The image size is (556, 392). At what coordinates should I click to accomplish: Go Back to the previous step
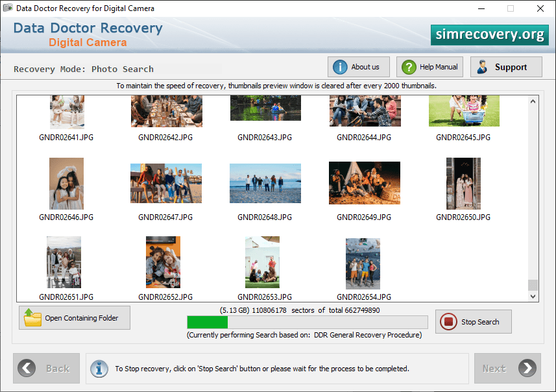point(46,368)
